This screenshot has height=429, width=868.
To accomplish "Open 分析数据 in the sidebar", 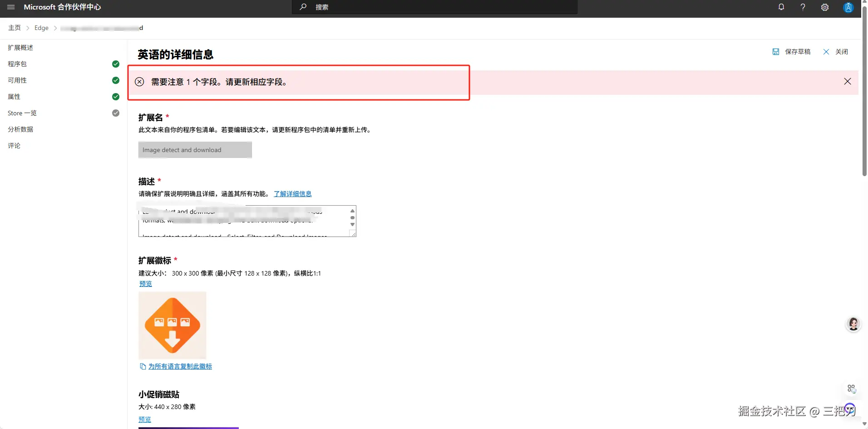I will pyautogui.click(x=20, y=129).
